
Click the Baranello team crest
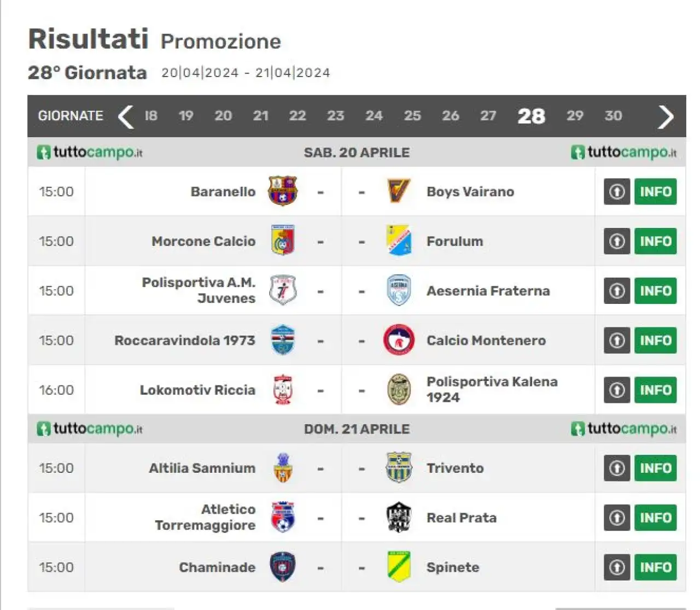click(x=282, y=191)
